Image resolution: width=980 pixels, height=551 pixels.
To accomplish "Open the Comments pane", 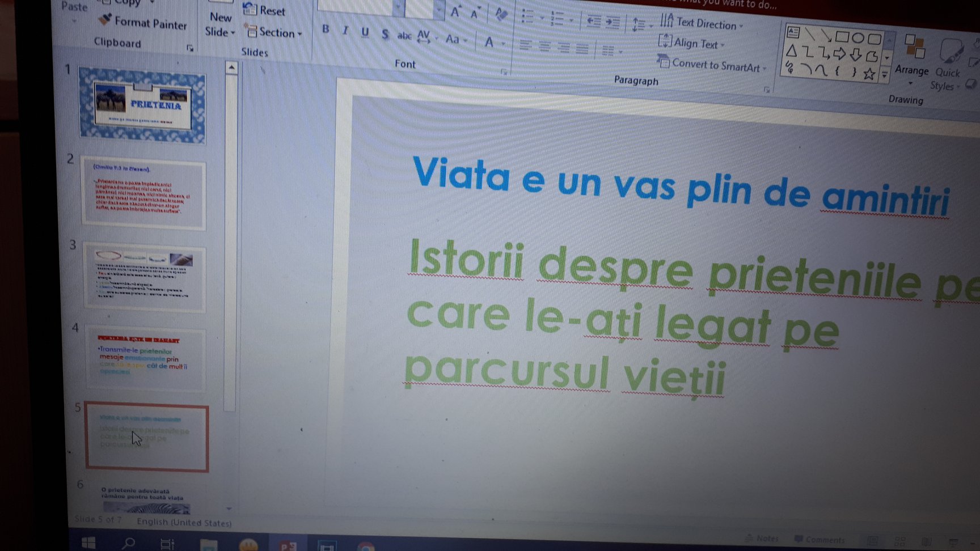I will [820, 540].
